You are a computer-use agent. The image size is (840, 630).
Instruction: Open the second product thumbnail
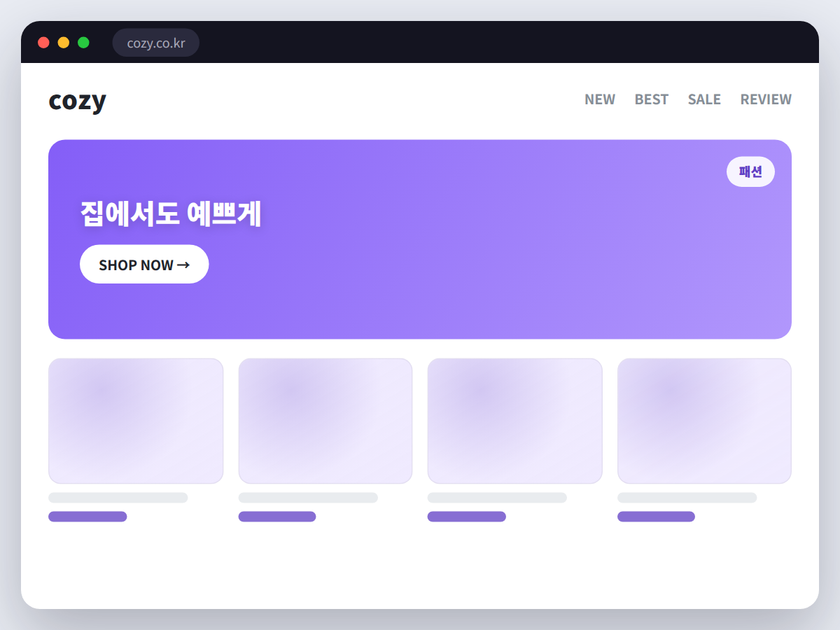[325, 421]
